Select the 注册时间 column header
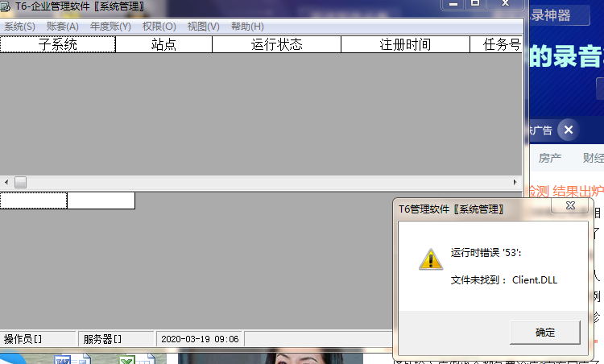The image size is (604, 364). [405, 44]
